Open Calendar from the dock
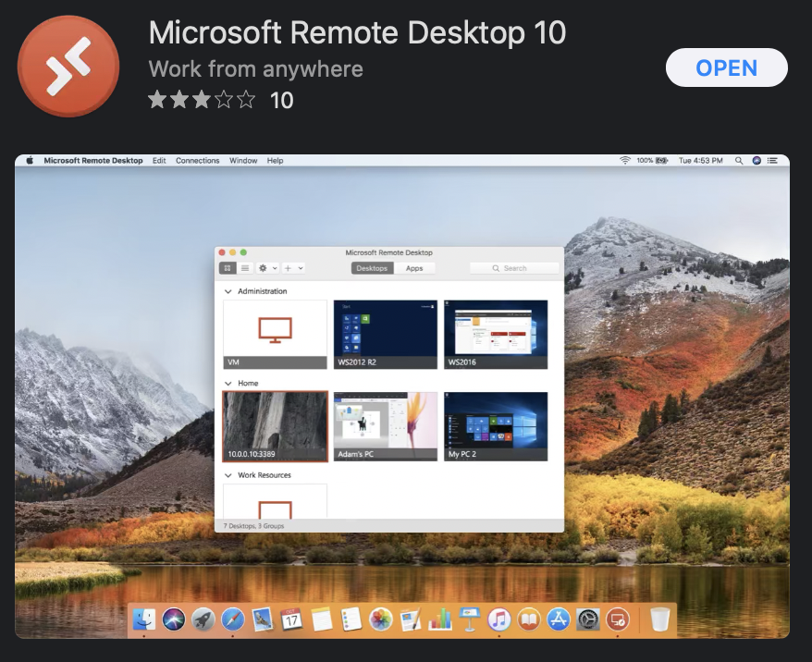The height and width of the screenshot is (662, 812). [x=291, y=619]
